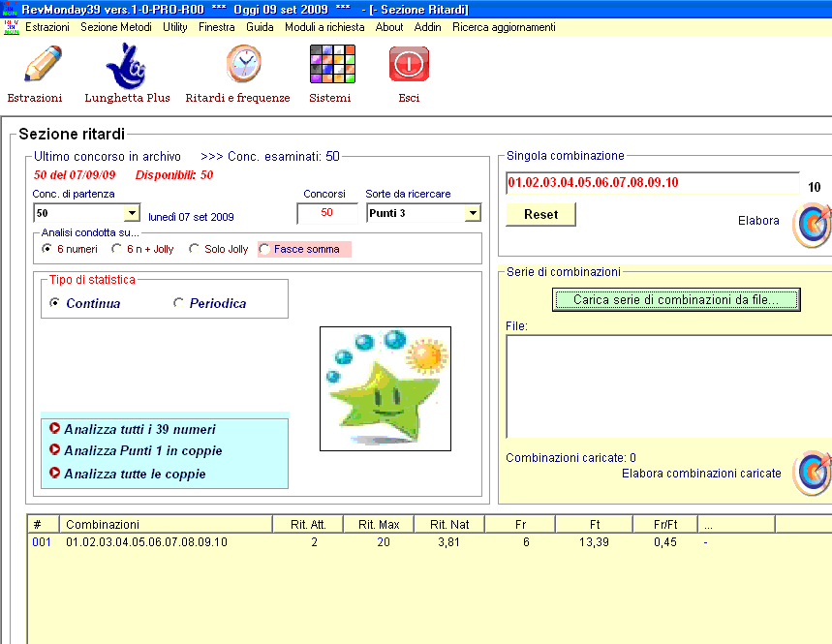Screen dimensions: 832x644
Task: Expand the Conc. di partenza dropdown arrow
Action: click(132, 213)
